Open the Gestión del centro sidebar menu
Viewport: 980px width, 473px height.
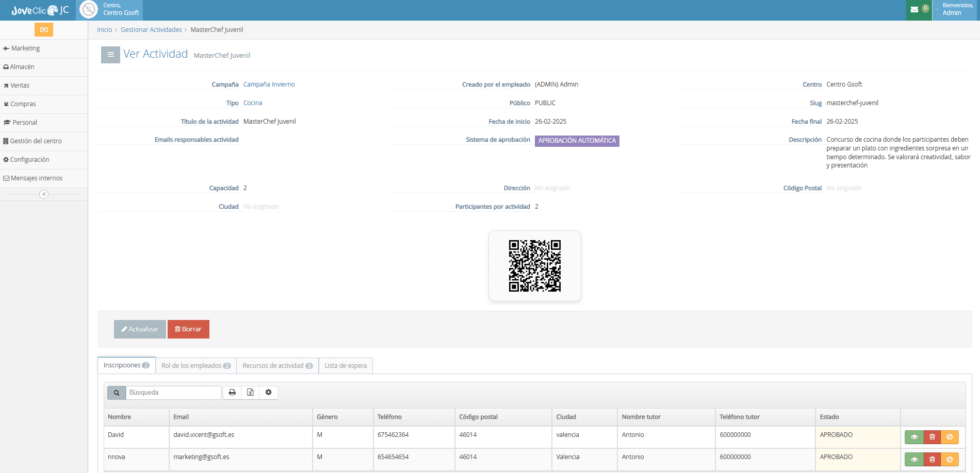point(44,141)
